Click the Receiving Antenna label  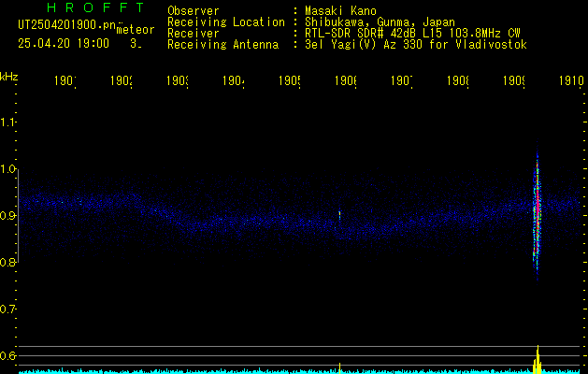(223, 45)
